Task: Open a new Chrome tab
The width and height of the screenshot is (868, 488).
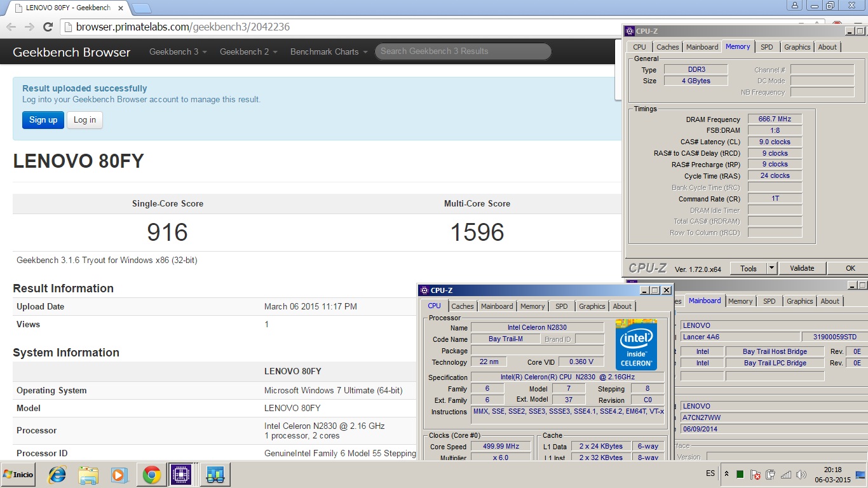Action: pos(142,8)
